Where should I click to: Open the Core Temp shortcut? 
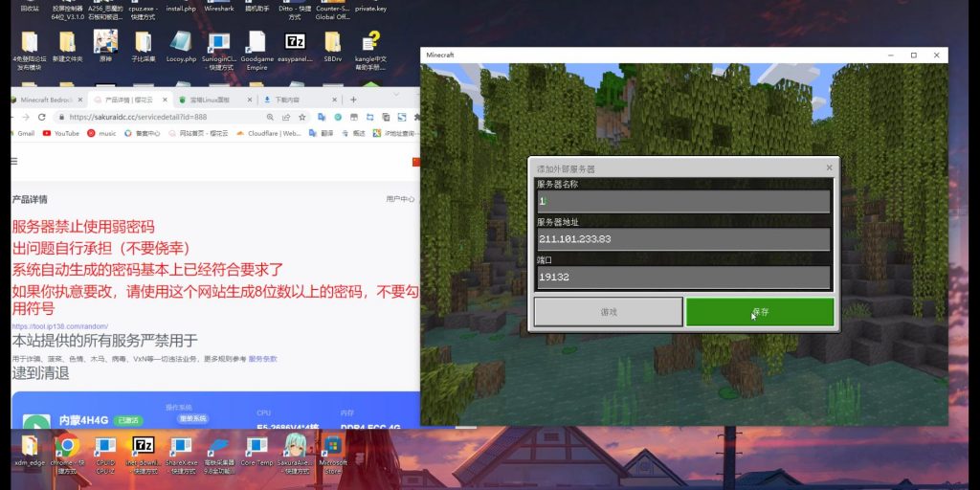point(256,450)
